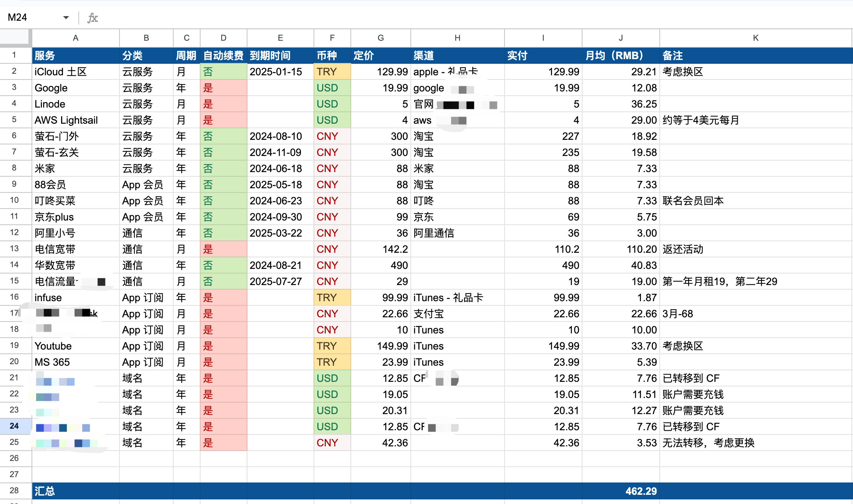Image resolution: width=853 pixels, height=504 pixels.
Task: Click the note 3月-68
Action: point(756,314)
